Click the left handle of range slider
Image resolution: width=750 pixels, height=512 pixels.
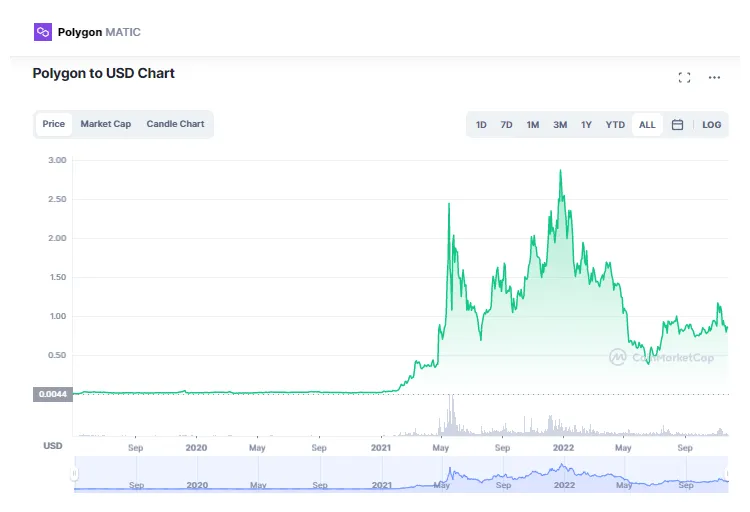(x=74, y=474)
